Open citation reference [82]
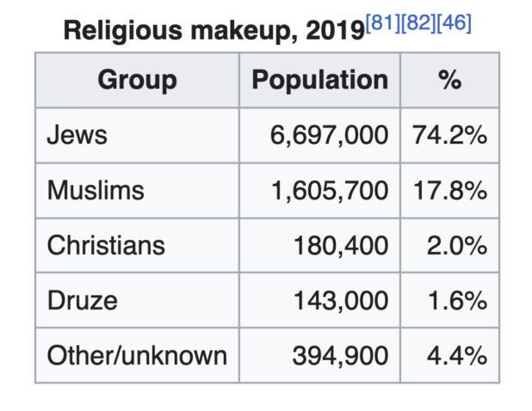Viewport: 532px width, 411px height. coord(418,23)
